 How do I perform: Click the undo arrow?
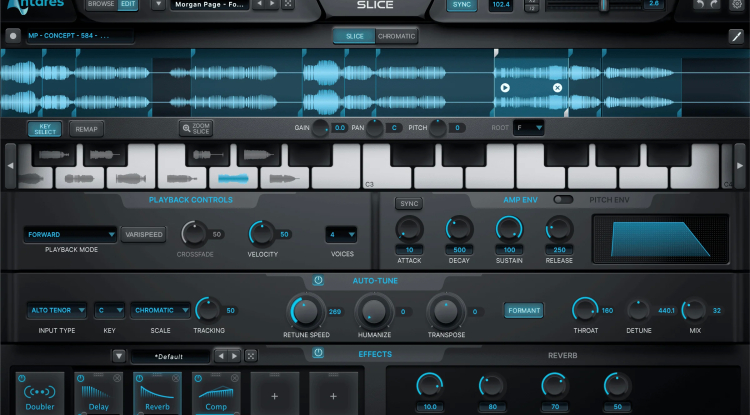coord(700,4)
